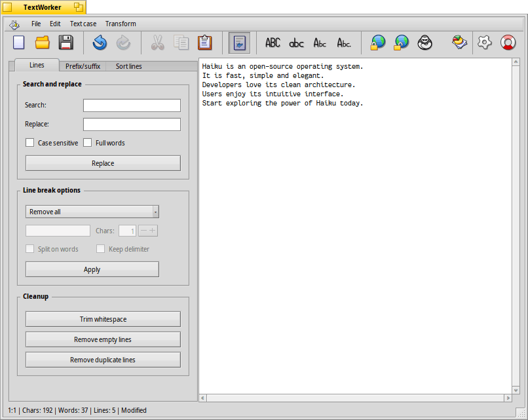The height and width of the screenshot is (420, 528).
Task: Save the document with the floppy disk icon
Action: pyautogui.click(x=66, y=43)
